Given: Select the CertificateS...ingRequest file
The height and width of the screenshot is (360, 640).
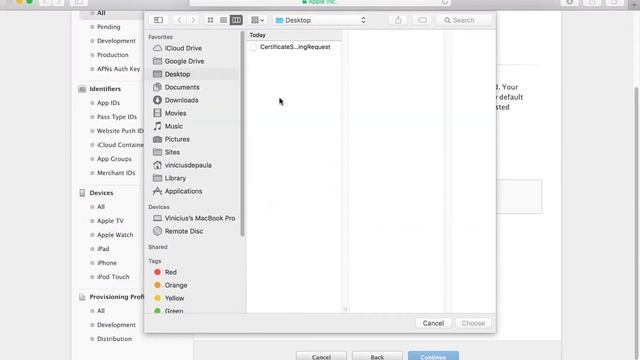Looking at the screenshot, I should (x=294, y=47).
